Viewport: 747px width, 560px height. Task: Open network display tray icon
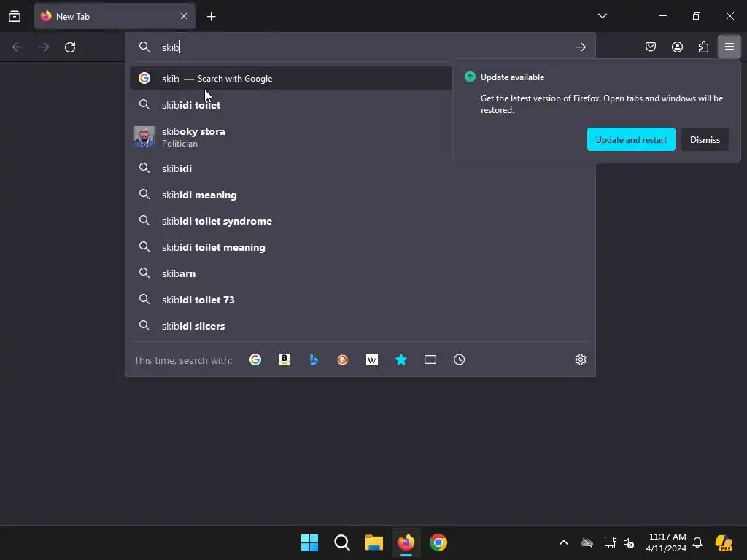coord(611,542)
